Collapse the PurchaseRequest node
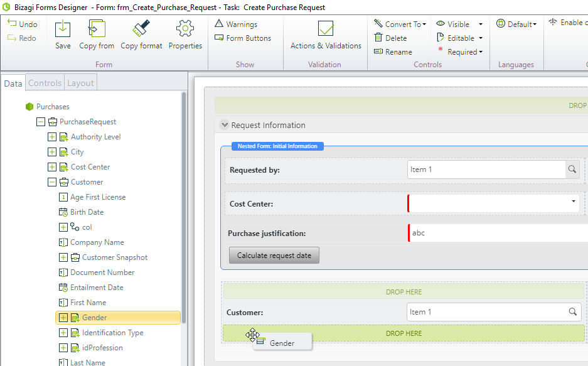Image resolution: width=588 pixels, height=366 pixels. 41,122
